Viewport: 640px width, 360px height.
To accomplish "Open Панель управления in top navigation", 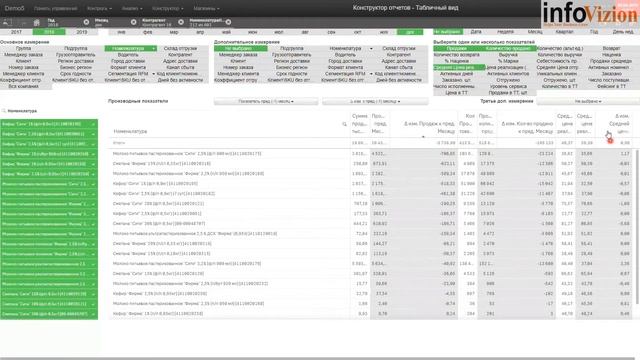I will tap(56, 8).
